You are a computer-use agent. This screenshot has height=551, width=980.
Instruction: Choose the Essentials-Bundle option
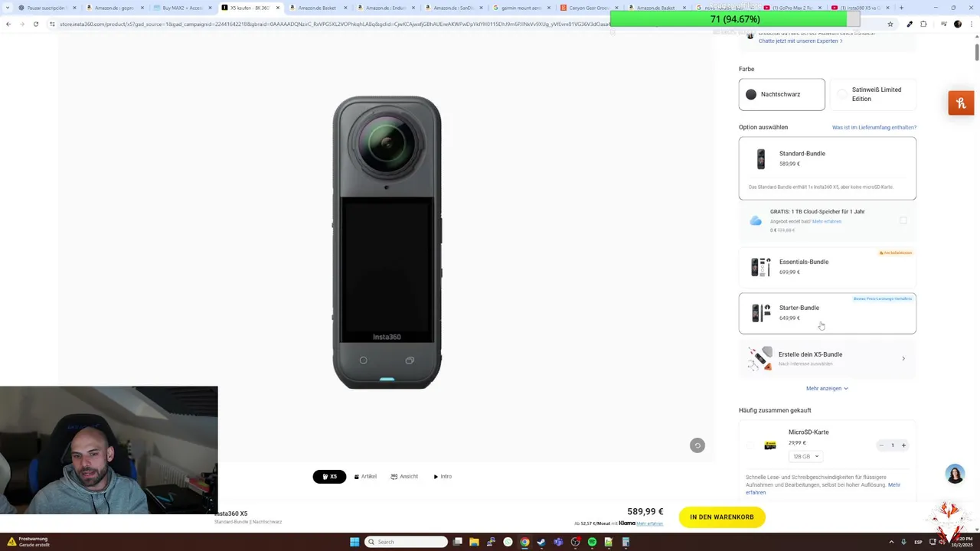click(x=827, y=266)
